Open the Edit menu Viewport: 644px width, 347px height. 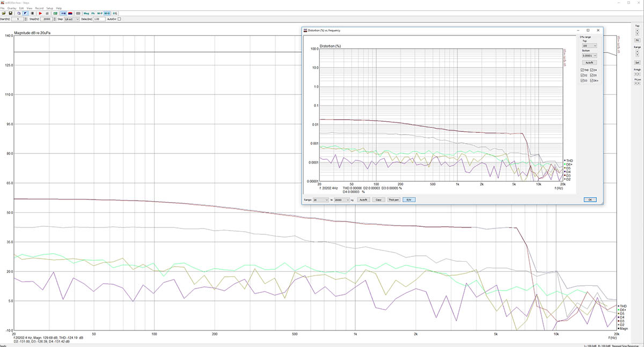tap(21, 8)
